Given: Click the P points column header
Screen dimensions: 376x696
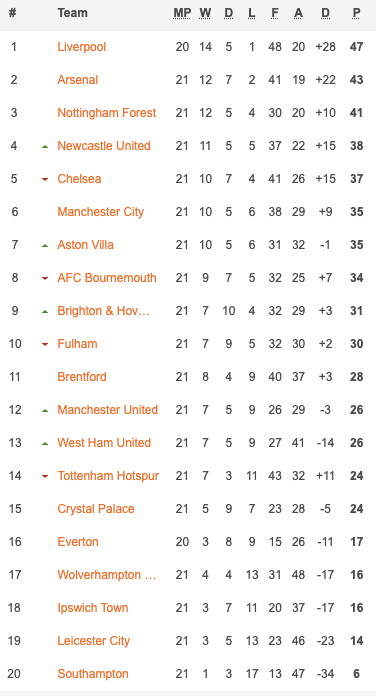Looking at the screenshot, I should [x=356, y=13].
